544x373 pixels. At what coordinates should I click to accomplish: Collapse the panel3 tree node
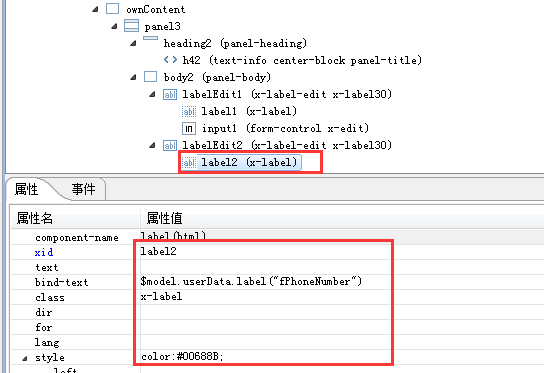pyautogui.click(x=114, y=26)
